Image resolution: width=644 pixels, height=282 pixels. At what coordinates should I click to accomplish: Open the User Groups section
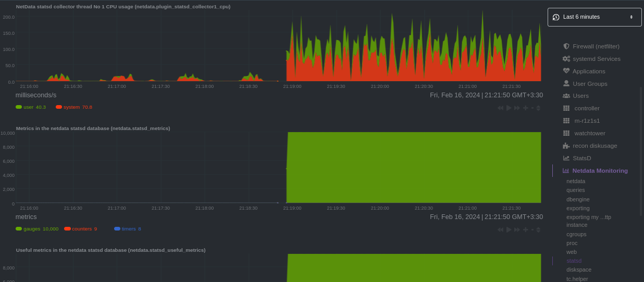coord(590,84)
